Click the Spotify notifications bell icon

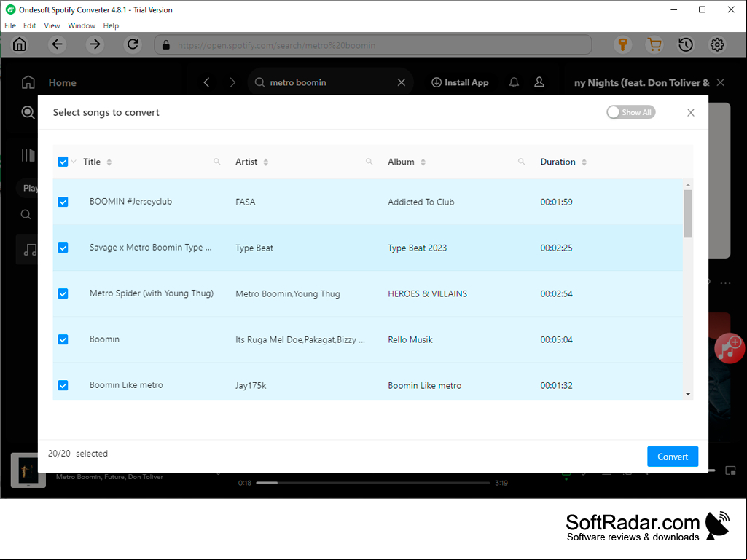tap(514, 82)
